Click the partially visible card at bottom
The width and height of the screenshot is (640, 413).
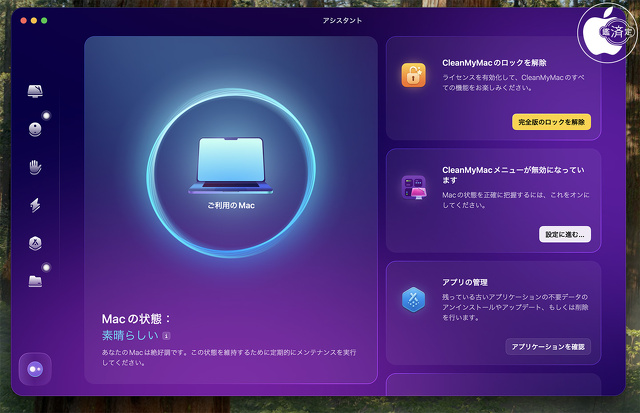(493, 385)
